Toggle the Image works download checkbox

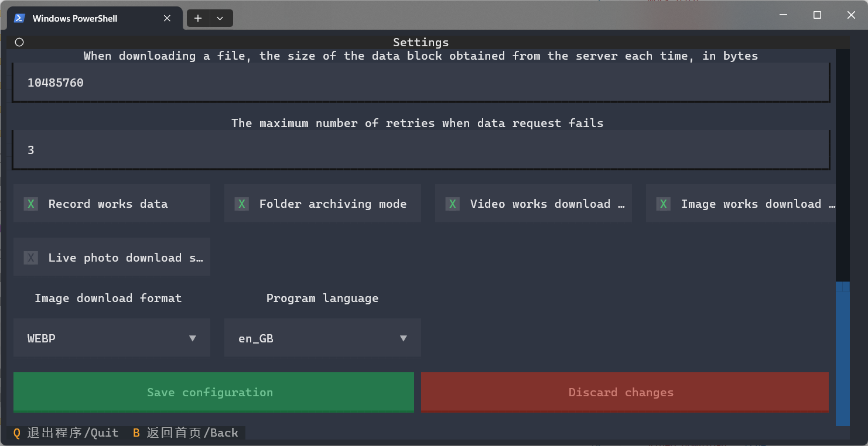click(664, 204)
